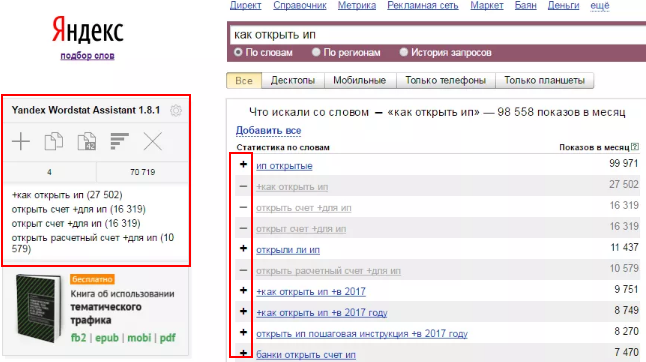Open the Баян link
Screen dimensions: 646x362
(526, 5)
